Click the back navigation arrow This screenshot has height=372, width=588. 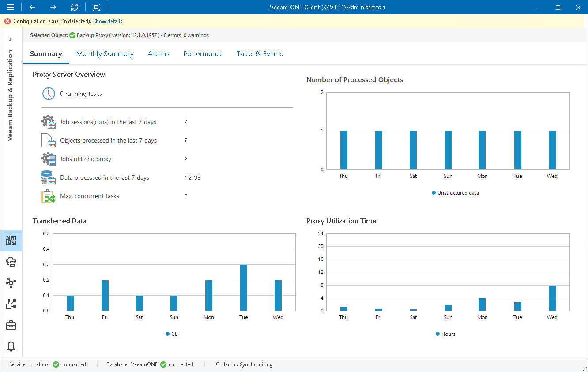point(31,7)
